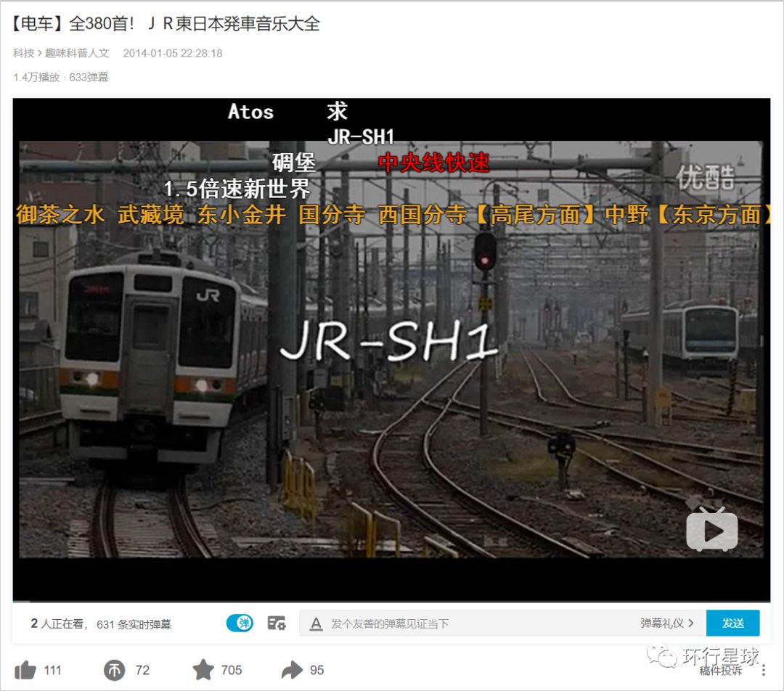The width and height of the screenshot is (784, 691).
Task: Click the play TV icon in video
Action: coord(712,529)
